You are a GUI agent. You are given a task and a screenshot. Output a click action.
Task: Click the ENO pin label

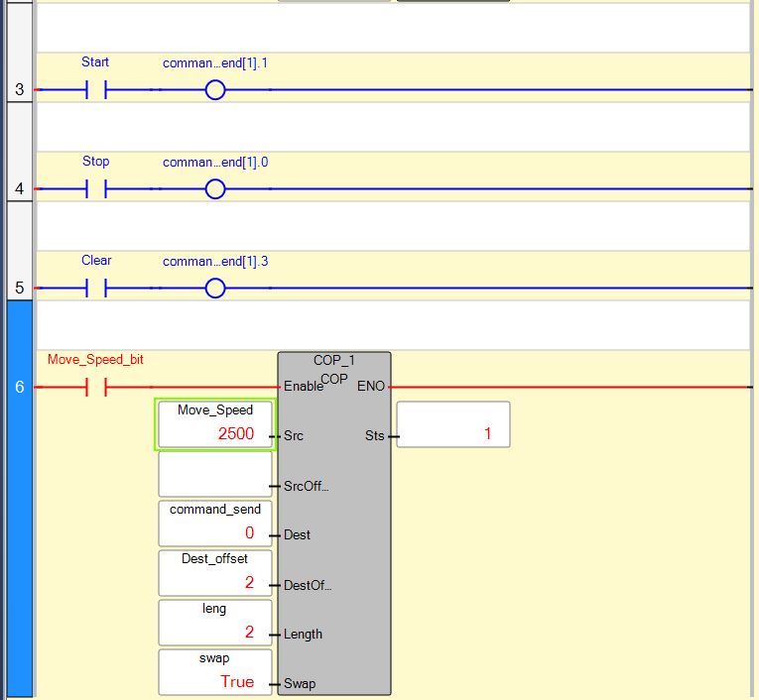click(x=371, y=386)
